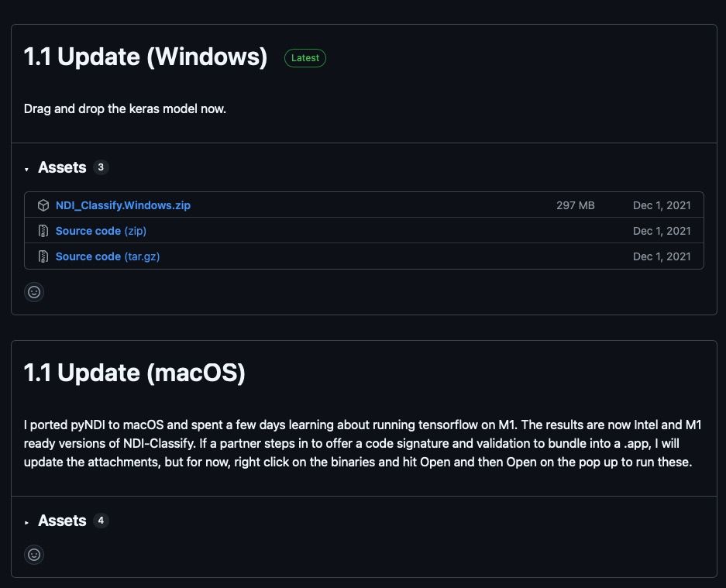This screenshot has height=588, width=726.
Task: Open emoji reactions under the macOS release
Action: 34,555
